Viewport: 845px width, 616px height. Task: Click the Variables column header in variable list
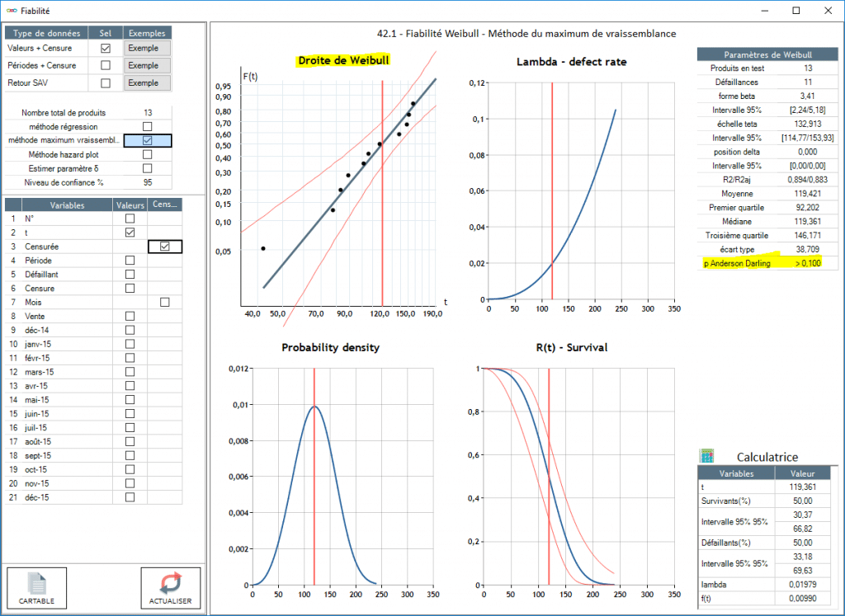coord(68,205)
